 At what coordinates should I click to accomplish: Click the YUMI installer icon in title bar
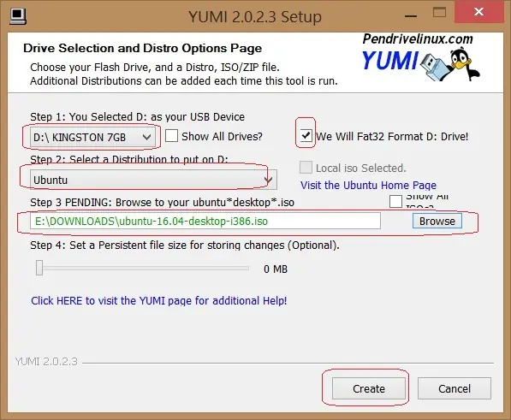pyautogui.click(x=18, y=16)
